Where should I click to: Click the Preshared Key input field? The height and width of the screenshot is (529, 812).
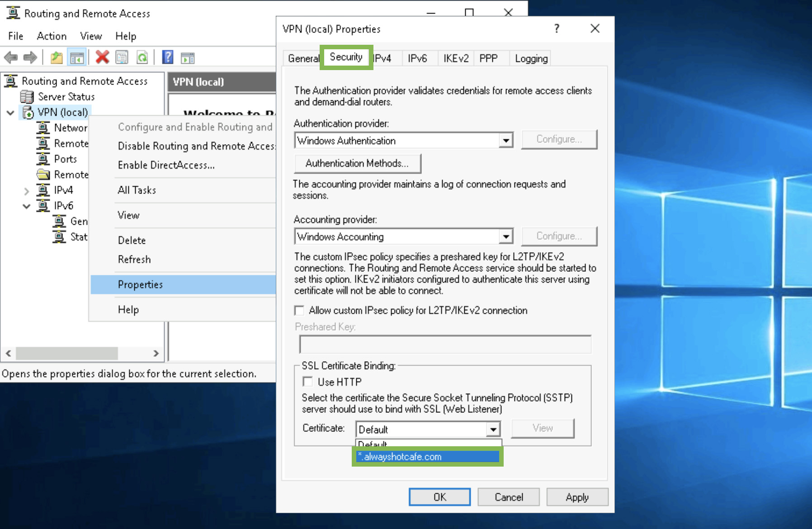[445, 344]
